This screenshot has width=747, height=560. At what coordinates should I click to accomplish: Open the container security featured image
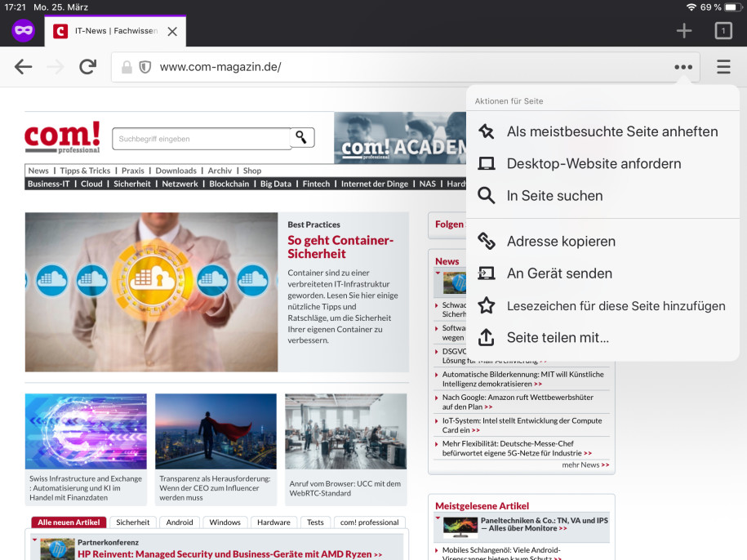pos(152,292)
